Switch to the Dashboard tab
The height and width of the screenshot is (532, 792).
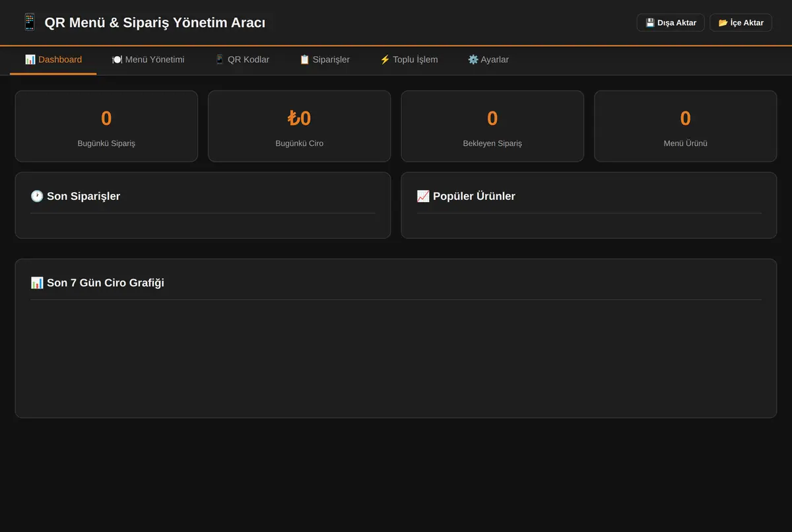tap(53, 59)
